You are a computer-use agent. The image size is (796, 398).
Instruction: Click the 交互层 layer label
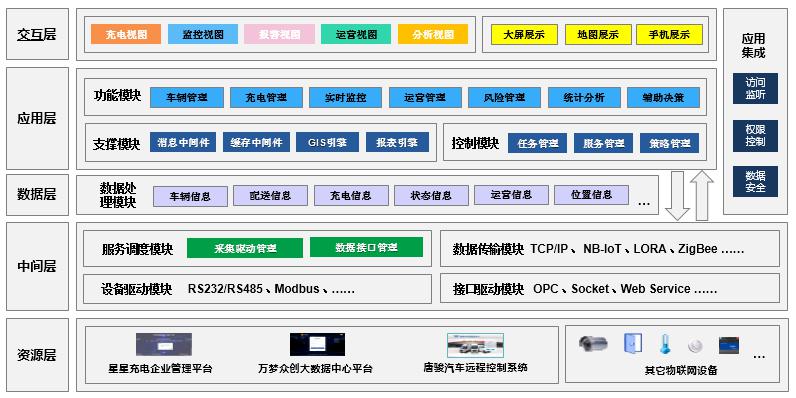click(37, 35)
